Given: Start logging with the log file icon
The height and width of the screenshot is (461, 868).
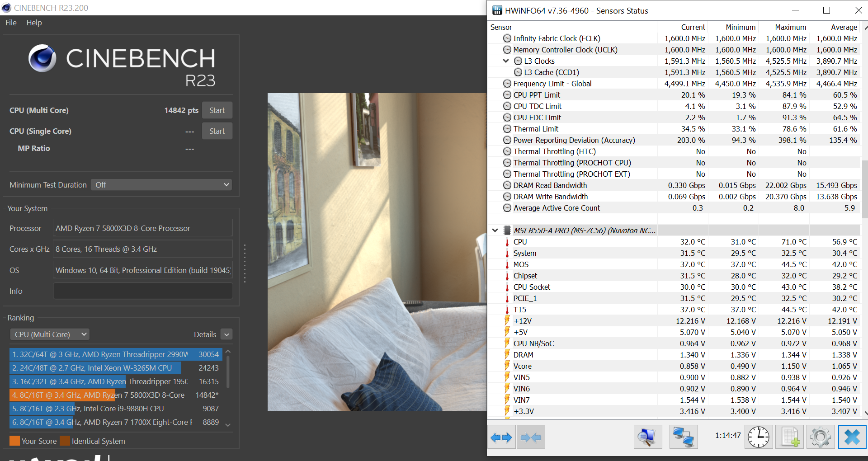Looking at the screenshot, I should [x=790, y=437].
